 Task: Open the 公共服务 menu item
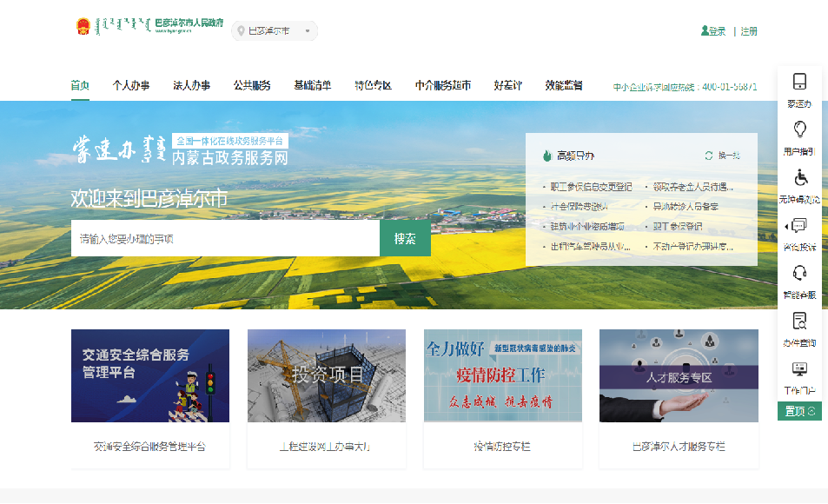tap(252, 85)
